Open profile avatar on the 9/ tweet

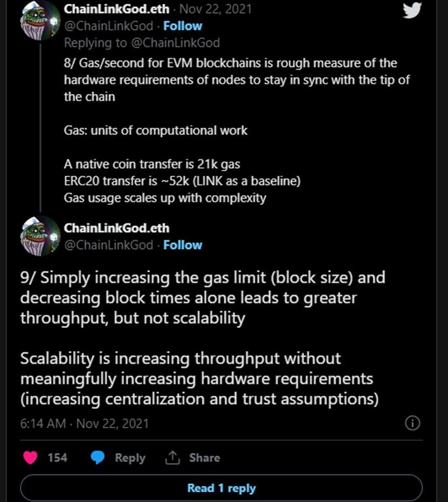click(x=40, y=236)
